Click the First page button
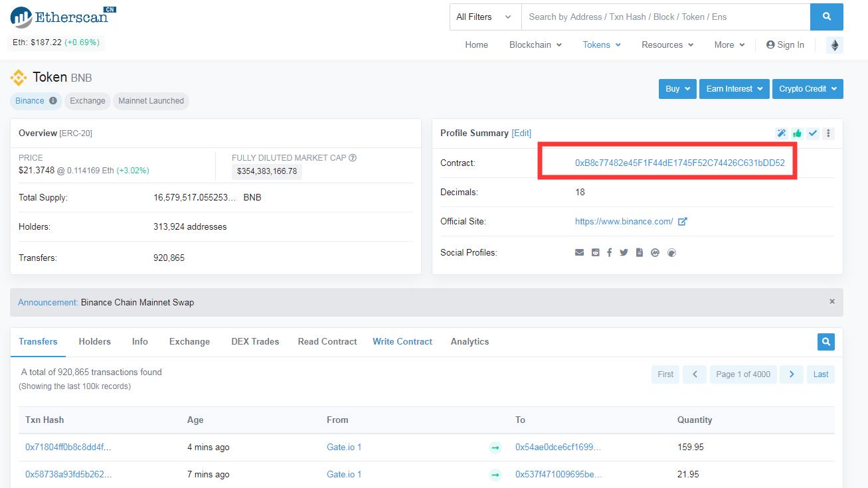This screenshot has height=488, width=868. pyautogui.click(x=665, y=374)
